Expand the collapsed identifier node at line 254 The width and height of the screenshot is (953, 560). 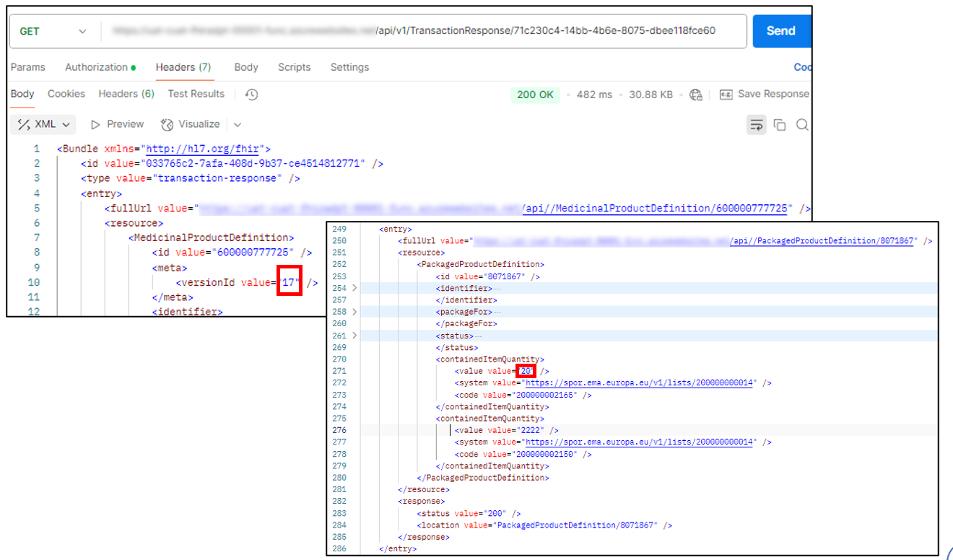click(354, 288)
